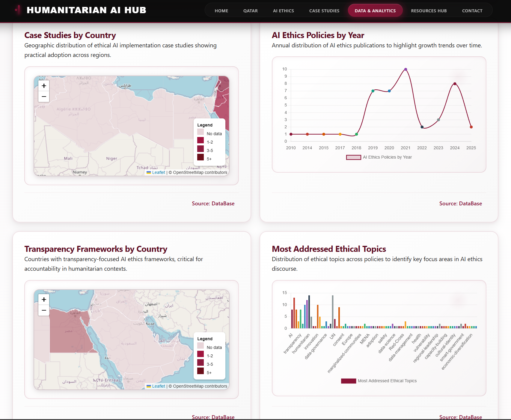Toggle Most Addressed Ethical Topics legend
Image resolution: width=511 pixels, height=420 pixels.
pyautogui.click(x=379, y=381)
